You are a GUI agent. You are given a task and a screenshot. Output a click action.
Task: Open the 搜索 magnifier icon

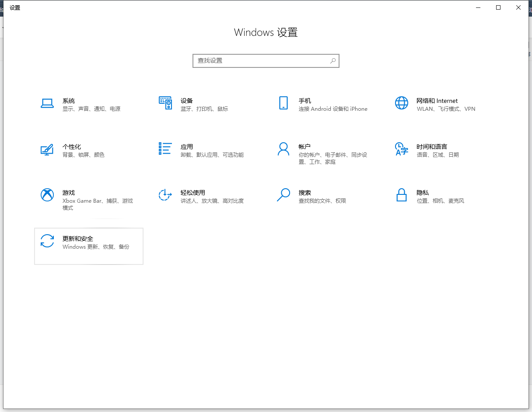283,195
